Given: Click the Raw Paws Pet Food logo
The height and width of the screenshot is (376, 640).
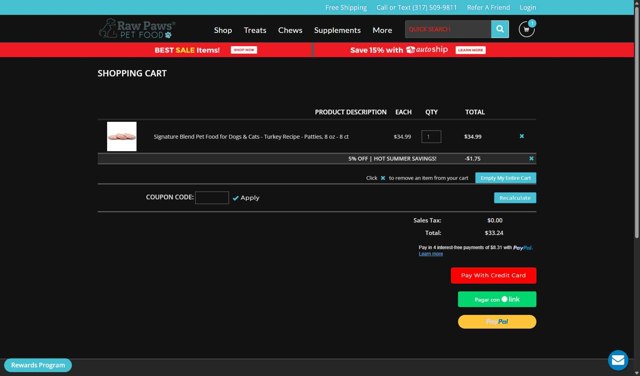Looking at the screenshot, I should pyautogui.click(x=137, y=29).
